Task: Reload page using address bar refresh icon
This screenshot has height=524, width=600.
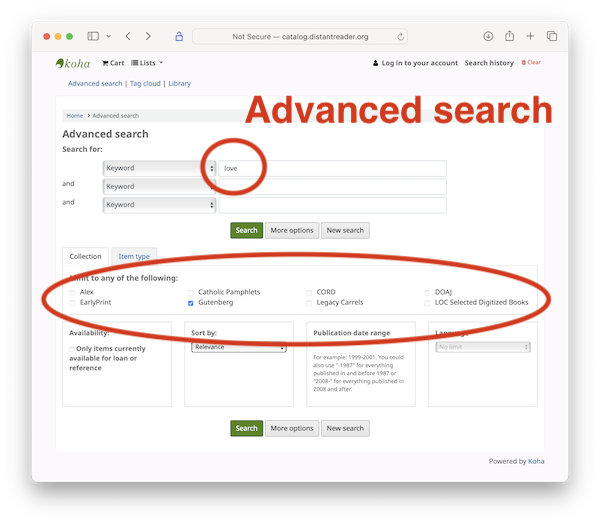Action: 401,36
